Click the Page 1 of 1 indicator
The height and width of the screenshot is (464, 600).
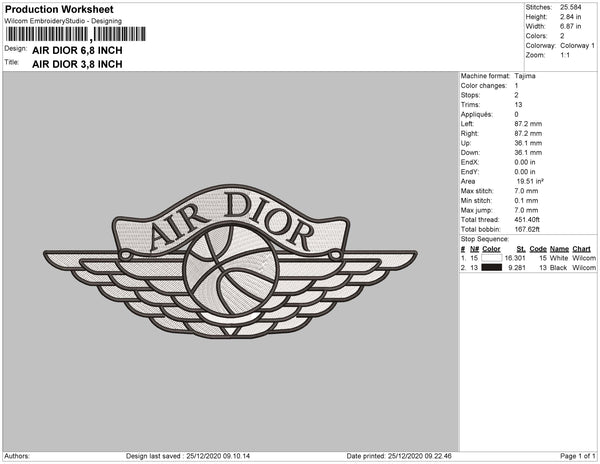pos(578,456)
